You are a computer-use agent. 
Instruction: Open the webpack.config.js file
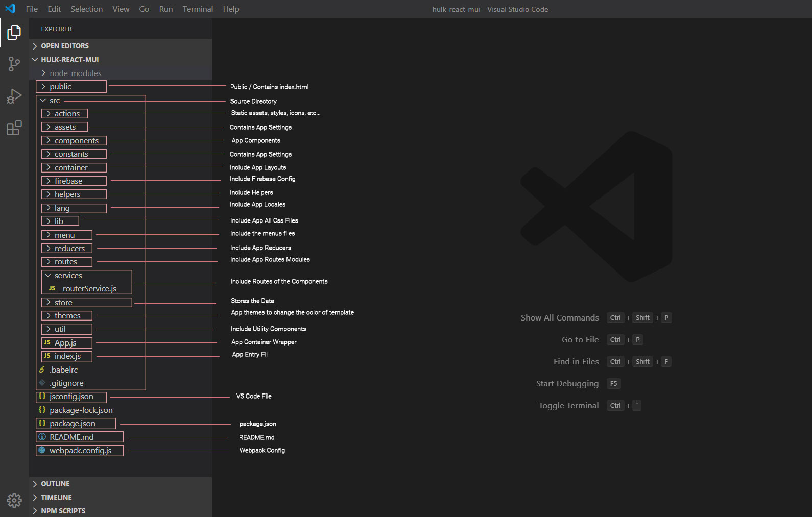point(80,451)
